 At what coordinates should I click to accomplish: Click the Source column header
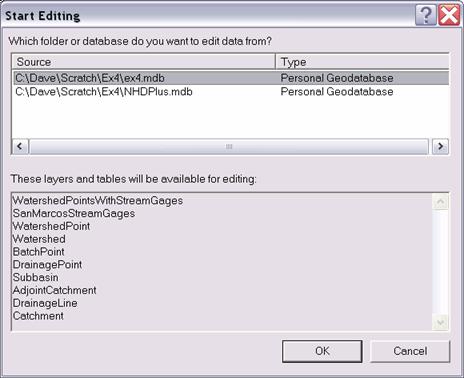pyautogui.click(x=144, y=62)
